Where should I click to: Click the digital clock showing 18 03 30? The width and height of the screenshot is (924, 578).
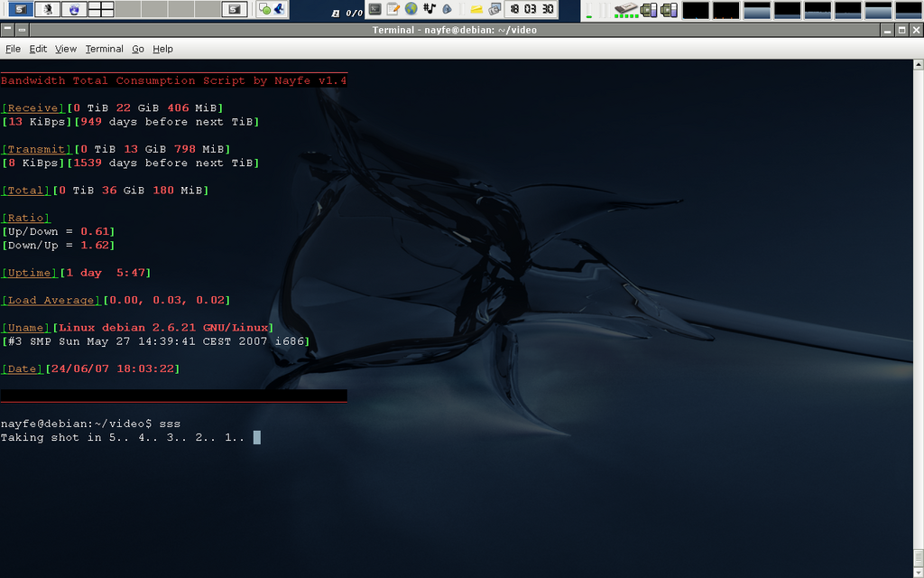(531, 9)
